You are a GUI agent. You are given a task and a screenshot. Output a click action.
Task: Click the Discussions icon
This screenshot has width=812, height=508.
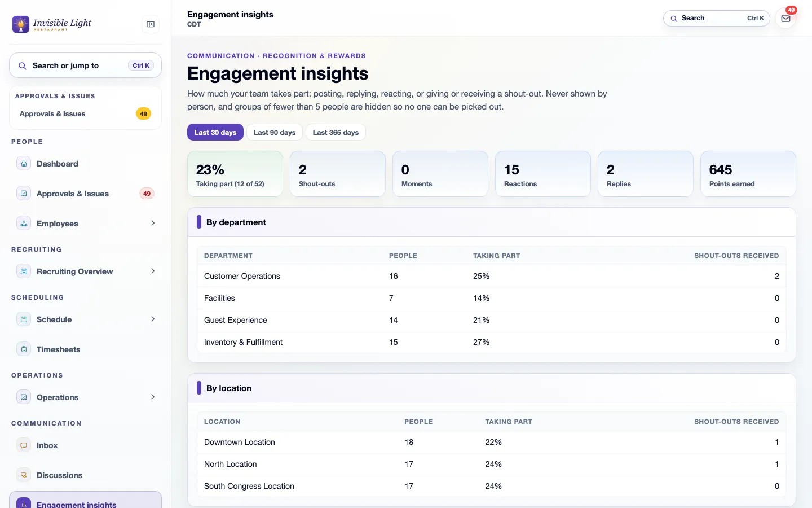[24, 475]
